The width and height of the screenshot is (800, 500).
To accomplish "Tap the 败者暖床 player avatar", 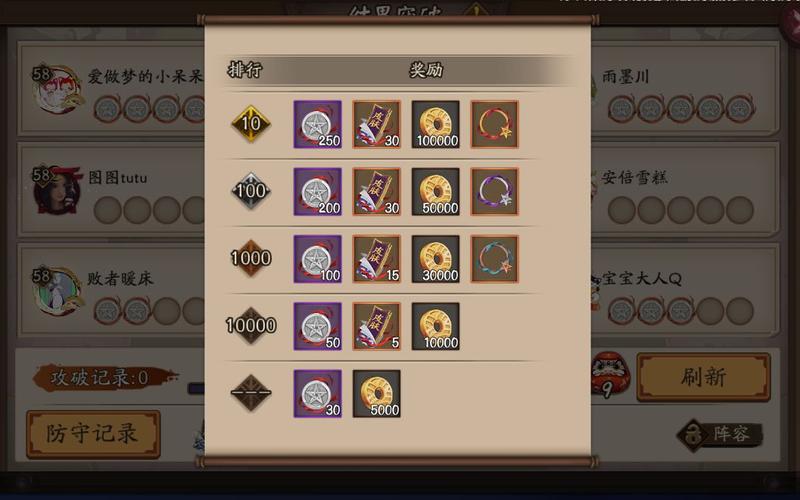I will (x=57, y=292).
